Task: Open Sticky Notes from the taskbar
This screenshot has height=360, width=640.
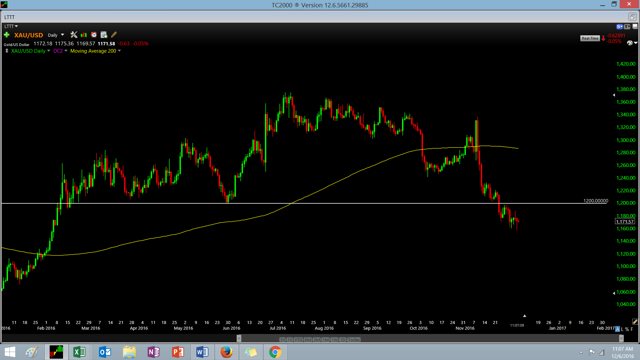Action: click(251, 352)
